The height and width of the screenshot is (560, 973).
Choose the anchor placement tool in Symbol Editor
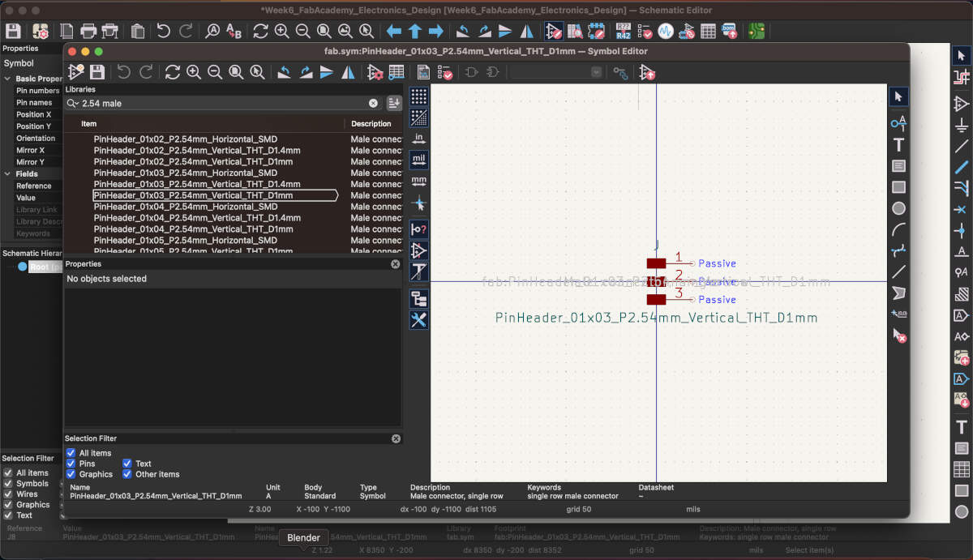coord(898,313)
